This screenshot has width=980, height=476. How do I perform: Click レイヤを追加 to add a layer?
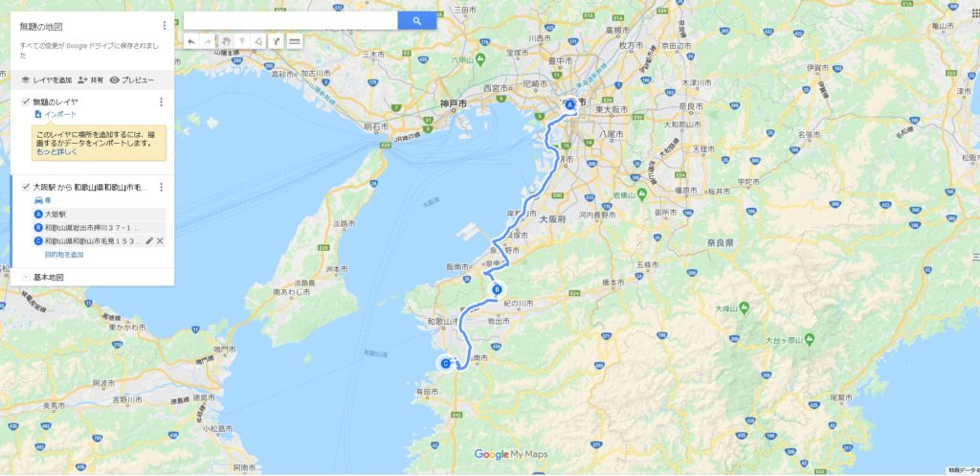click(47, 80)
